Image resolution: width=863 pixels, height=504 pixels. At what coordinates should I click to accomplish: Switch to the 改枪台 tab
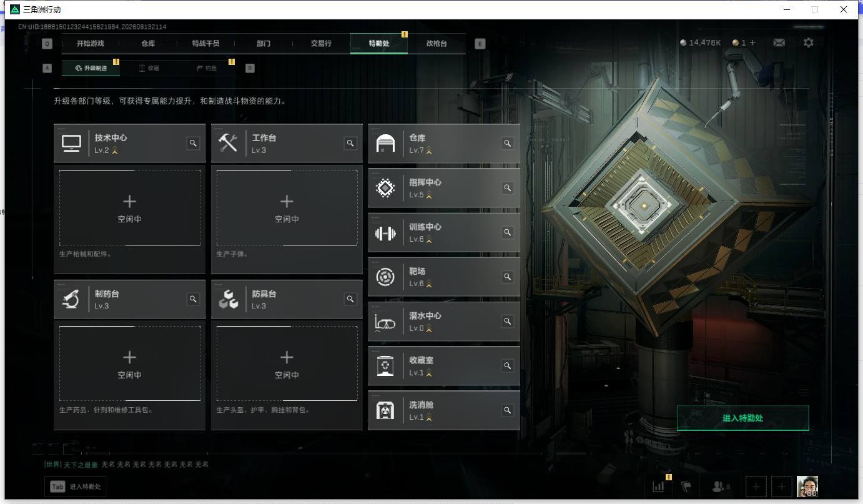point(436,44)
